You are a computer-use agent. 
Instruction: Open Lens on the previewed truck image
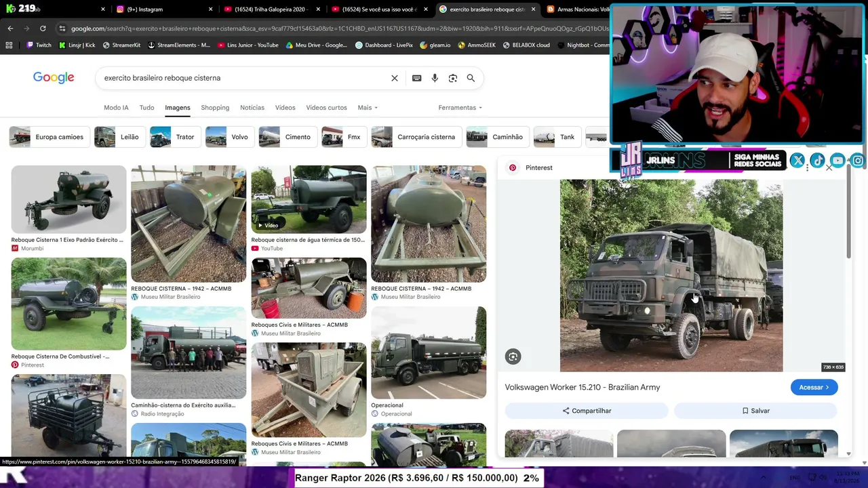pyautogui.click(x=513, y=357)
